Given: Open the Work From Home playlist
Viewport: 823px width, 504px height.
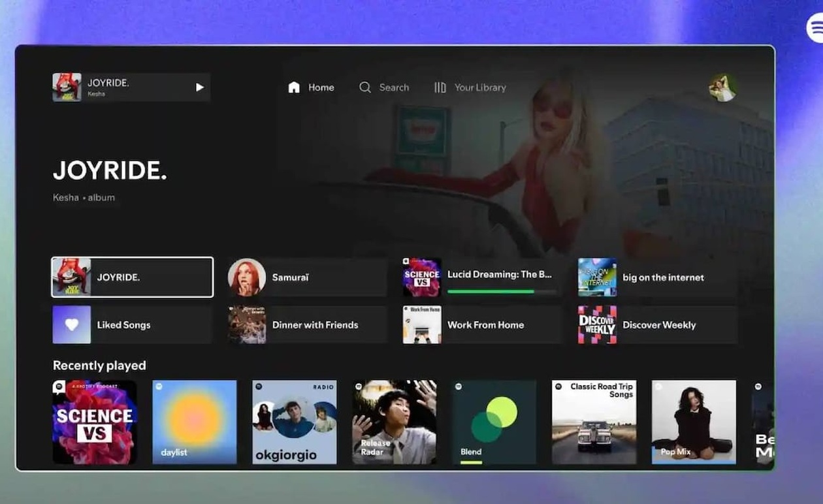Looking at the screenshot, I should (480, 324).
